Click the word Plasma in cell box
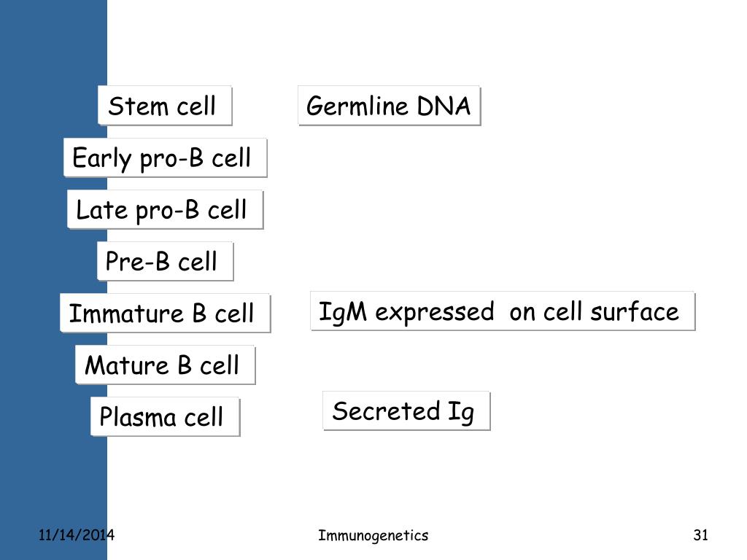Viewport: 747px width, 560px height. (138, 416)
